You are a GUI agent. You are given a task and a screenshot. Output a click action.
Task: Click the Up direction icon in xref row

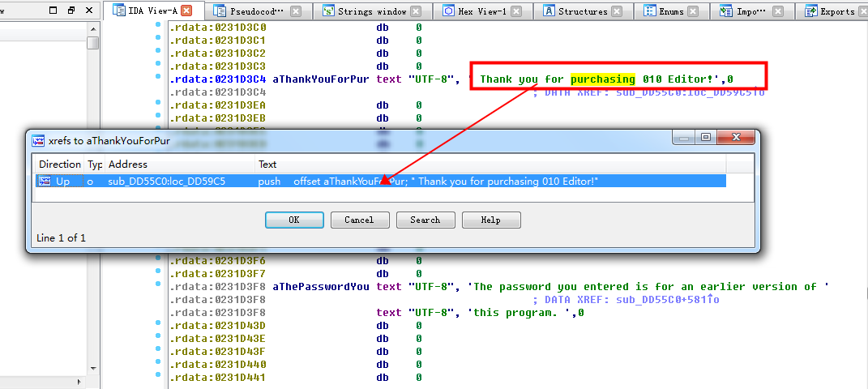[45, 181]
